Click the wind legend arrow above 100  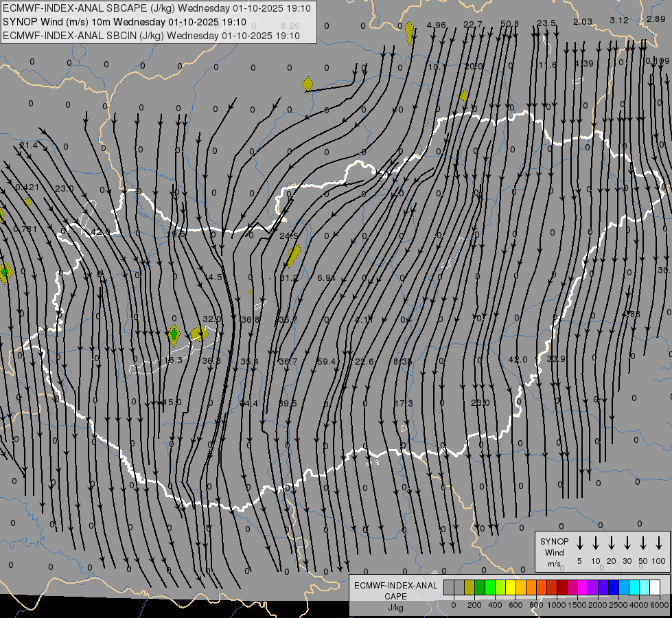[659, 543]
